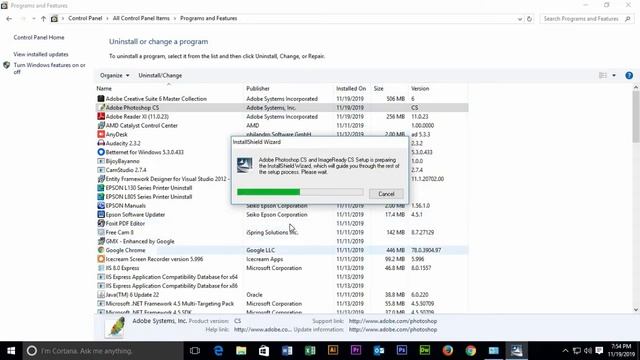Open Control Panel Home link
This screenshot has height=360, width=640.
point(39,37)
